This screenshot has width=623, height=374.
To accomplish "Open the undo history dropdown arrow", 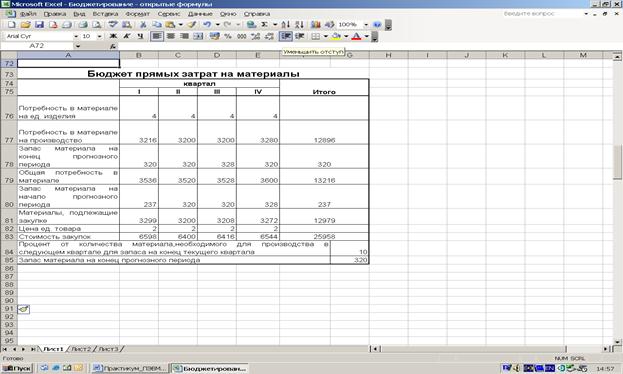I will 217,25.
